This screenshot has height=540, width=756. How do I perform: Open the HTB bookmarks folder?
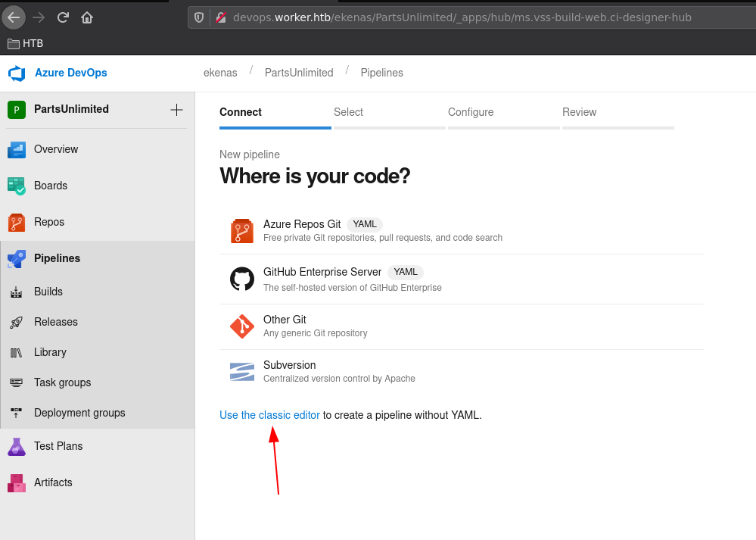click(26, 43)
